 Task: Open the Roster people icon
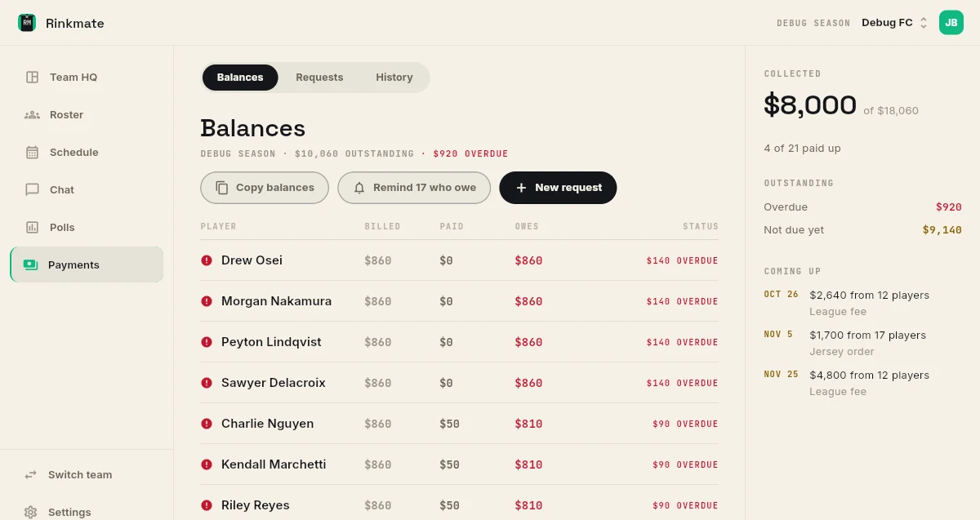(x=33, y=114)
